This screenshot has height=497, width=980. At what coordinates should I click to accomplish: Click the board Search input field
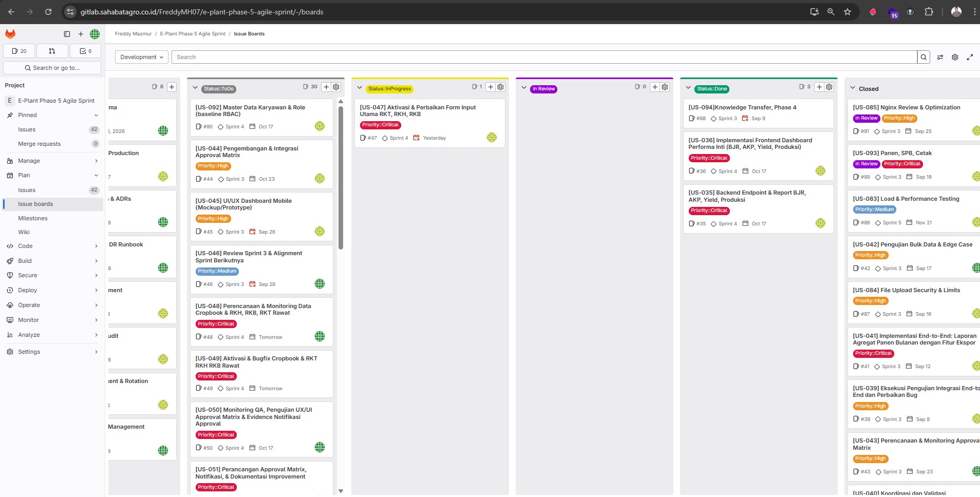point(544,57)
